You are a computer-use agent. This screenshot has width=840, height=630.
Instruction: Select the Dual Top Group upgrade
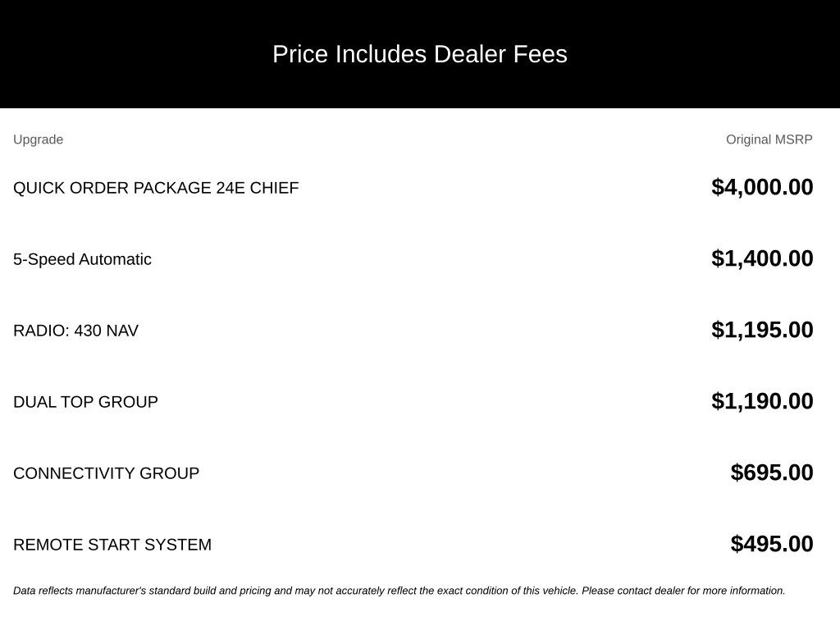click(85, 402)
